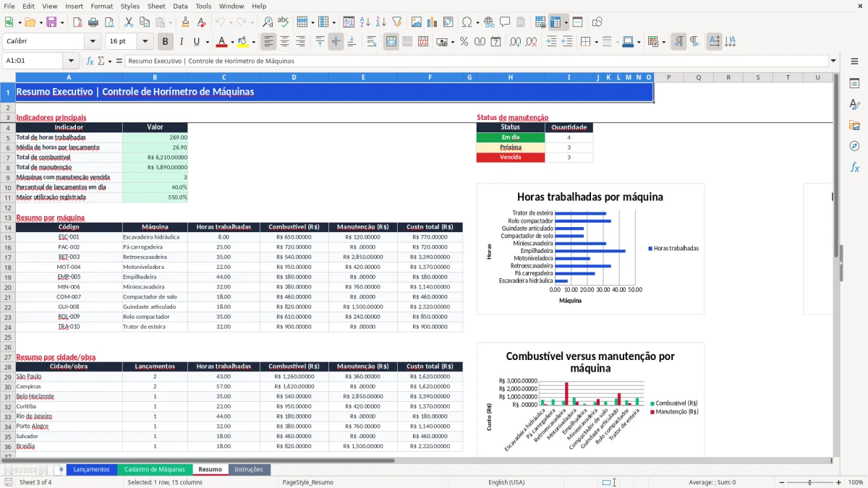The height and width of the screenshot is (488, 868).
Task: Open Find & Replace magnifier icon
Action: pos(267,22)
